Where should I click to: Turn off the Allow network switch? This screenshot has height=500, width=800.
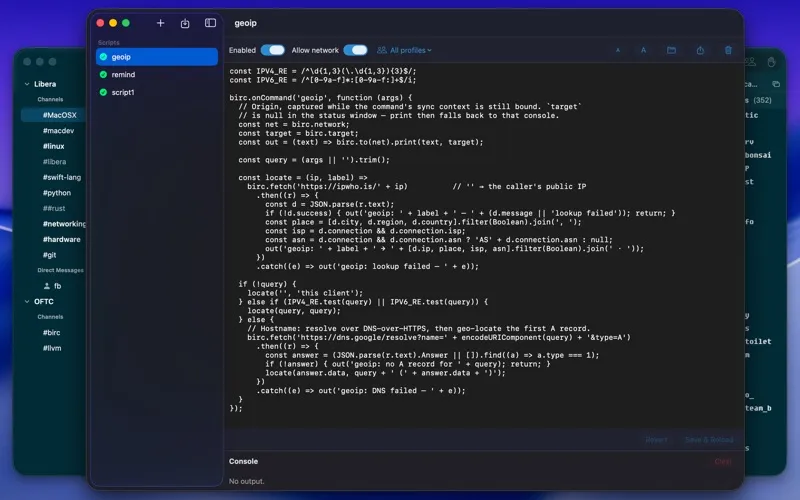(x=355, y=50)
